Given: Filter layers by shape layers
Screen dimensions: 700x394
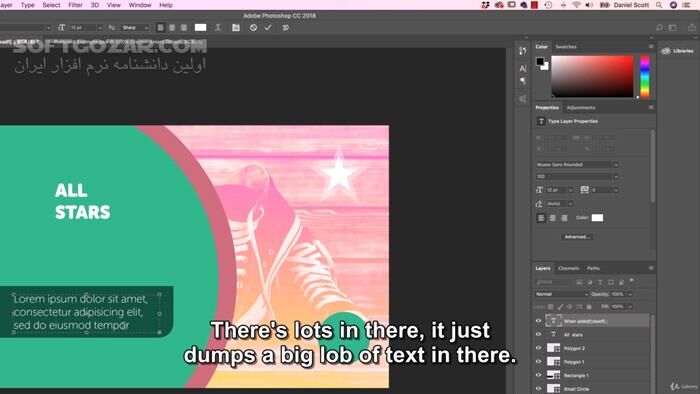Looking at the screenshot, I should click(611, 282).
